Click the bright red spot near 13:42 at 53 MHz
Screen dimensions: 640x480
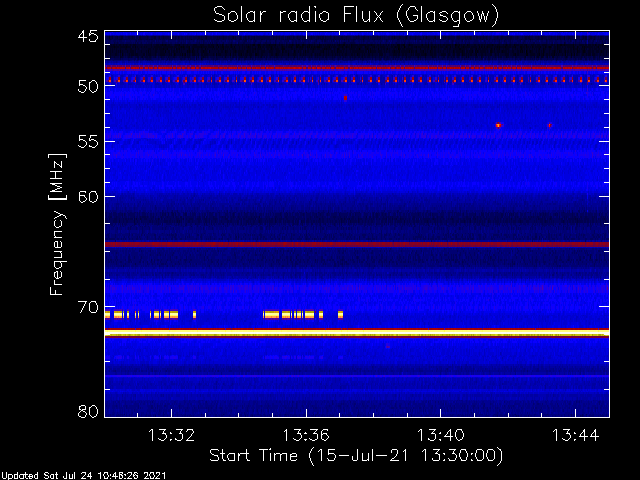click(x=498, y=125)
